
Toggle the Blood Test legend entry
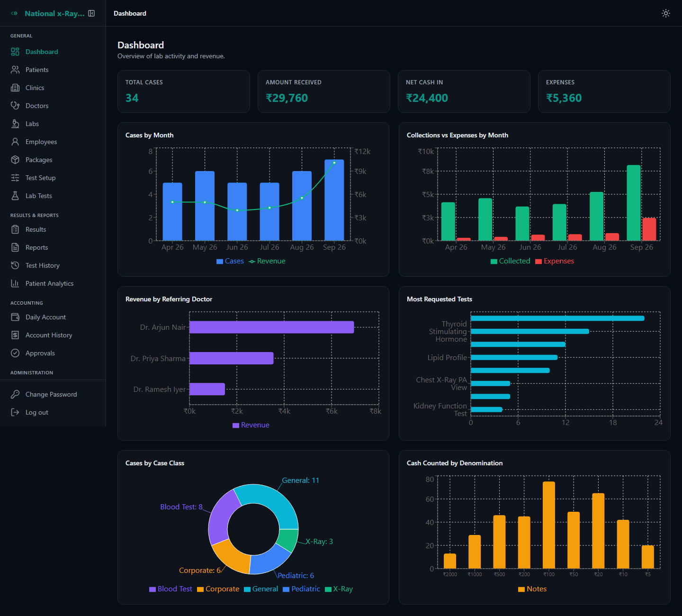(170, 589)
